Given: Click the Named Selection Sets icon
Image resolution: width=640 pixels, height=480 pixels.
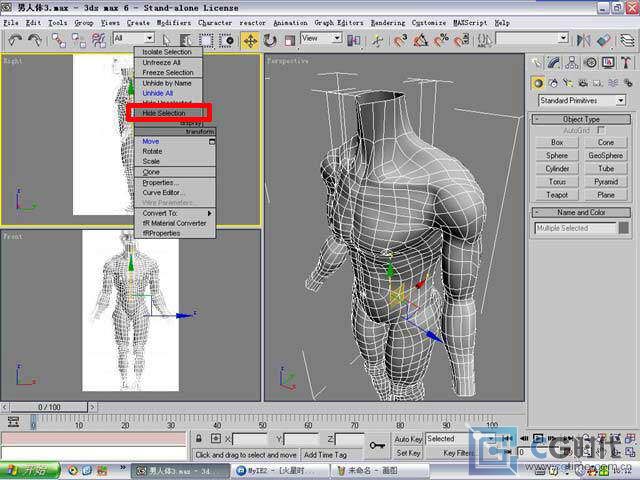Looking at the screenshot, I should (x=485, y=40).
